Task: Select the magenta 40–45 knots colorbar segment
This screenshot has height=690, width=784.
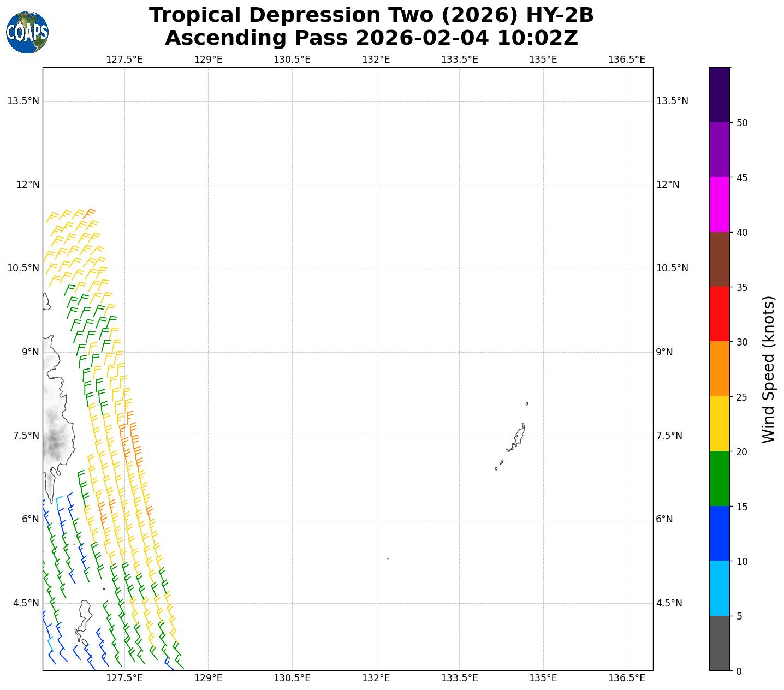Action: [719, 204]
